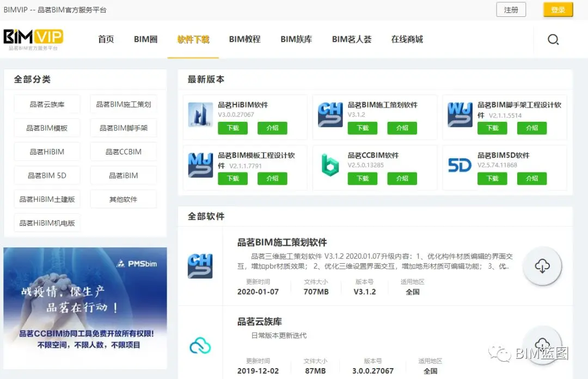Click the date 2019-12-02
588x379 pixels.
pyautogui.click(x=258, y=371)
